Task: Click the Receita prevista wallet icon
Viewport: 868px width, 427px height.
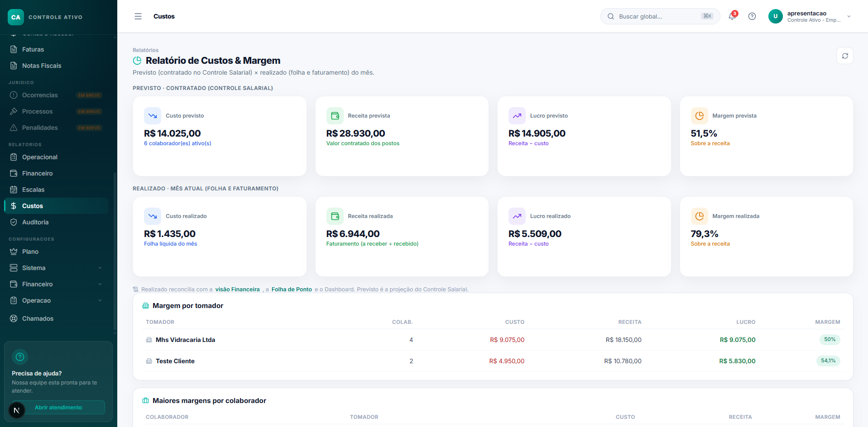Action: coord(335,116)
